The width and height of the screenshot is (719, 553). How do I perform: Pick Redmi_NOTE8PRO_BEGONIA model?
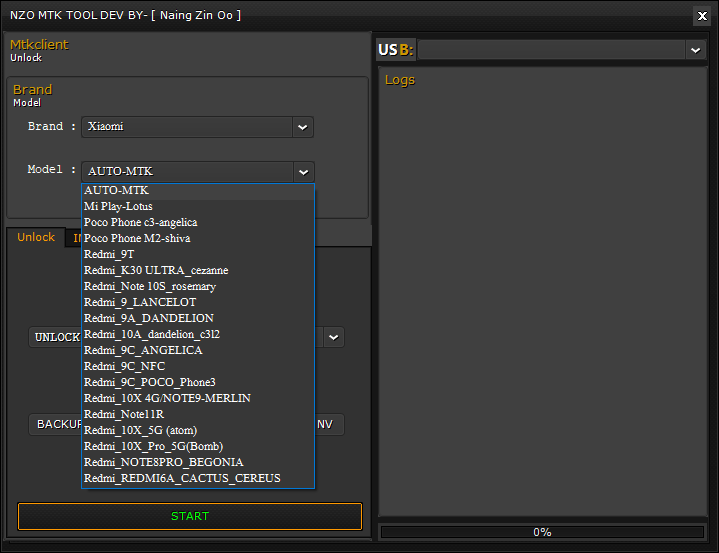tap(163, 462)
